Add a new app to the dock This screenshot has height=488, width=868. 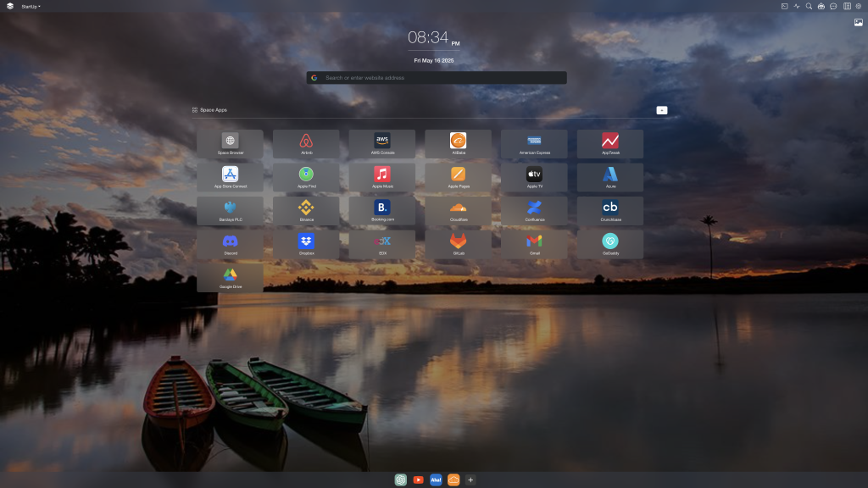[x=470, y=480]
